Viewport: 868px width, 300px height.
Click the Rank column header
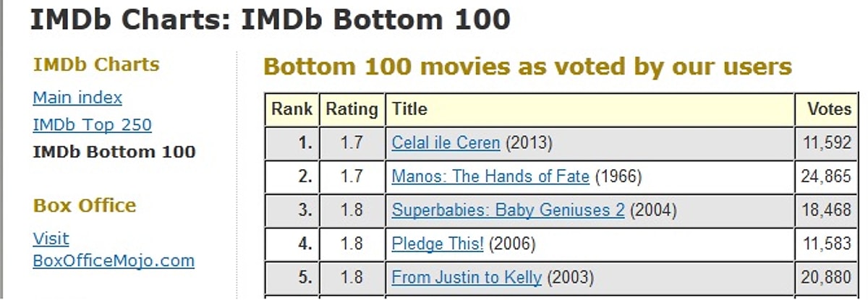click(292, 110)
